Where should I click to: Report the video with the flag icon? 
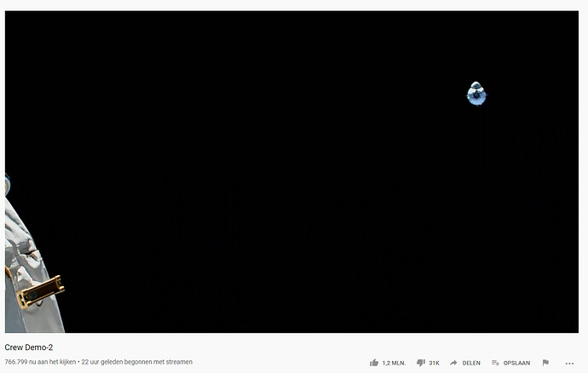click(x=545, y=363)
